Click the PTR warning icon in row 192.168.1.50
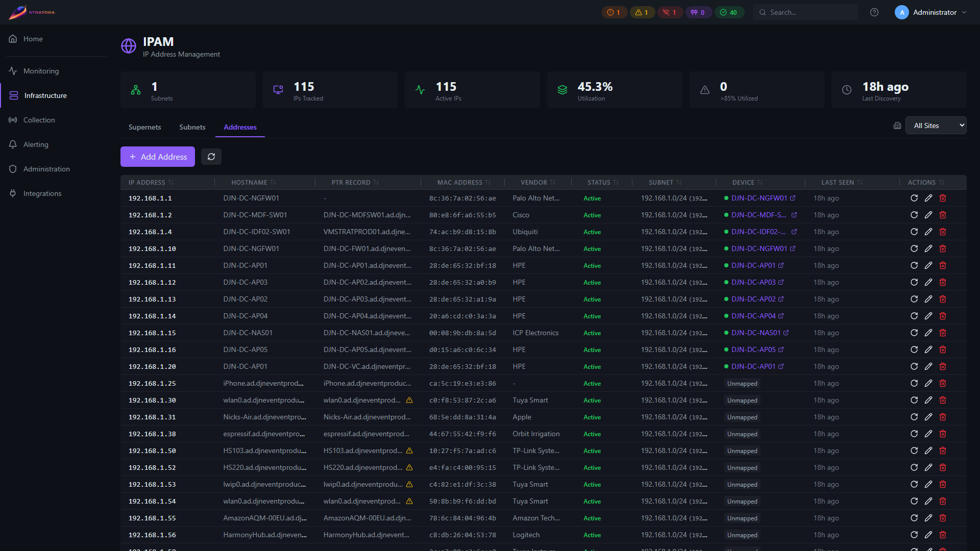 pos(409,450)
